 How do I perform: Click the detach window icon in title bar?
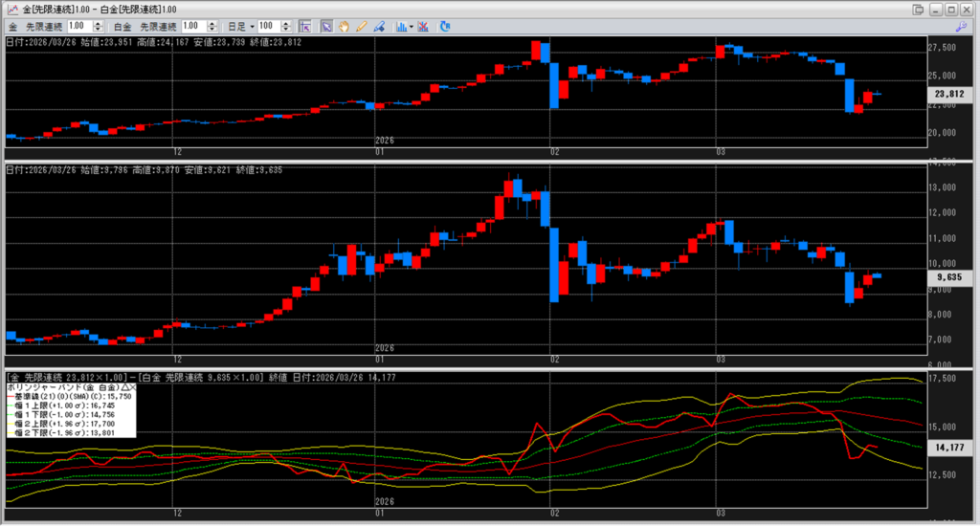click(918, 10)
